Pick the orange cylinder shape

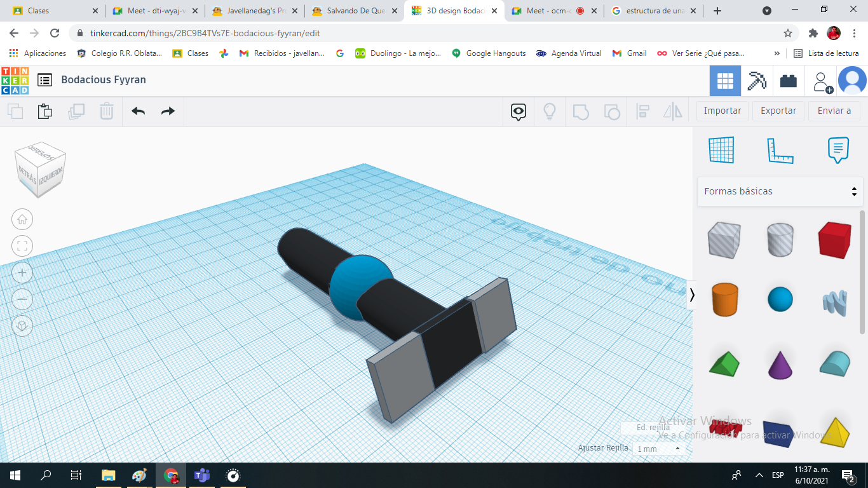[x=724, y=299]
